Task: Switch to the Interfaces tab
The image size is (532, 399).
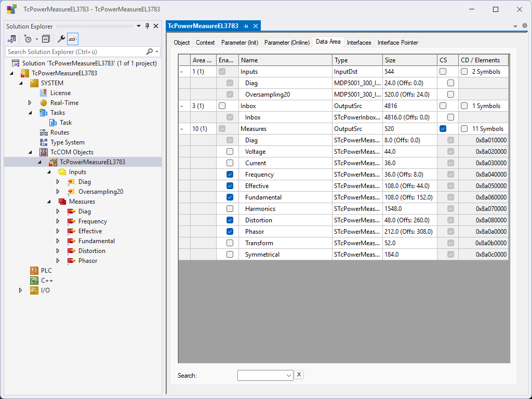Action: 359,43
